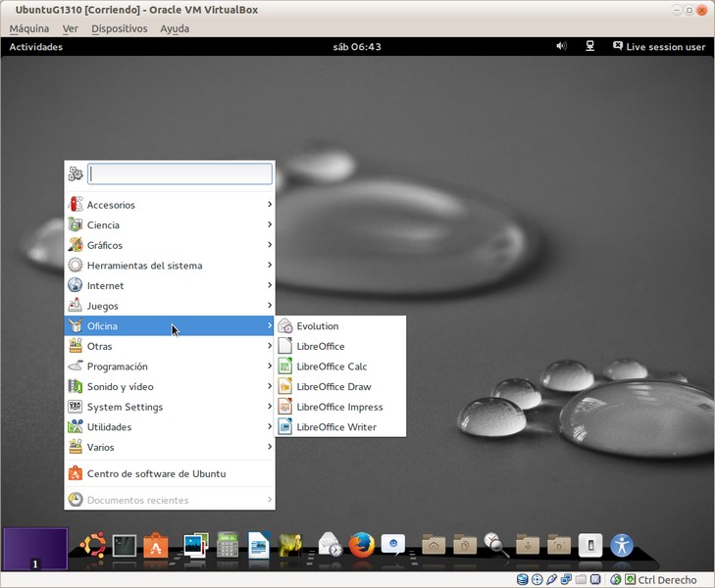Open the sound volume indicator in top bar
This screenshot has width=715, height=588.
(561, 46)
